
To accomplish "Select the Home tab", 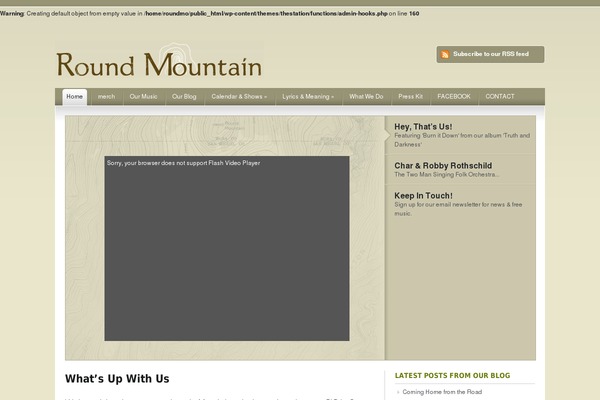I will pyautogui.click(x=75, y=96).
